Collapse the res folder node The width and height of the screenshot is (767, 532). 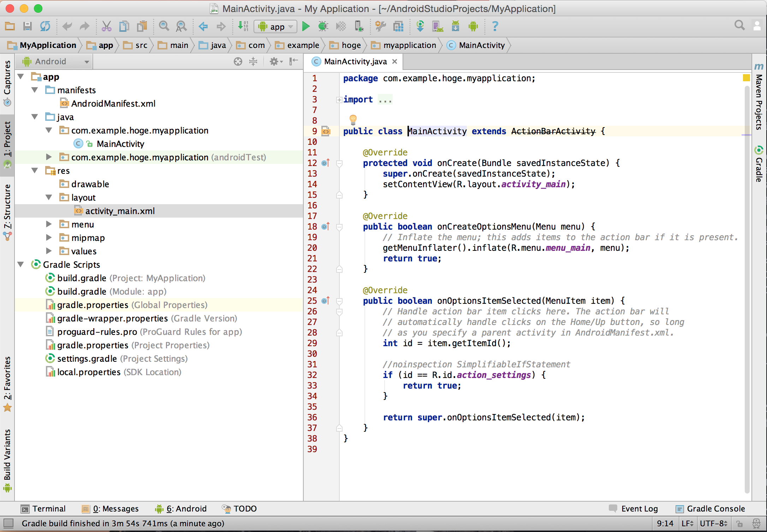(35, 171)
